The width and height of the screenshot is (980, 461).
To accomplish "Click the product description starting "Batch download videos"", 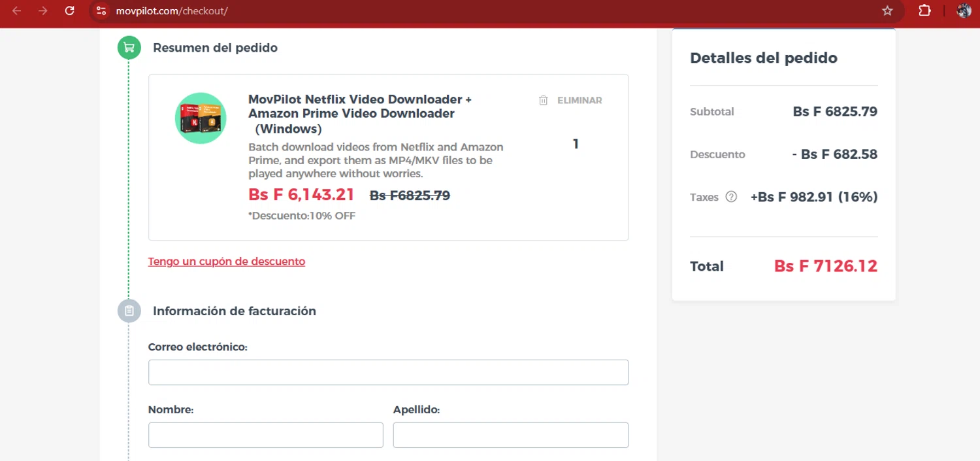I will tap(376, 160).
